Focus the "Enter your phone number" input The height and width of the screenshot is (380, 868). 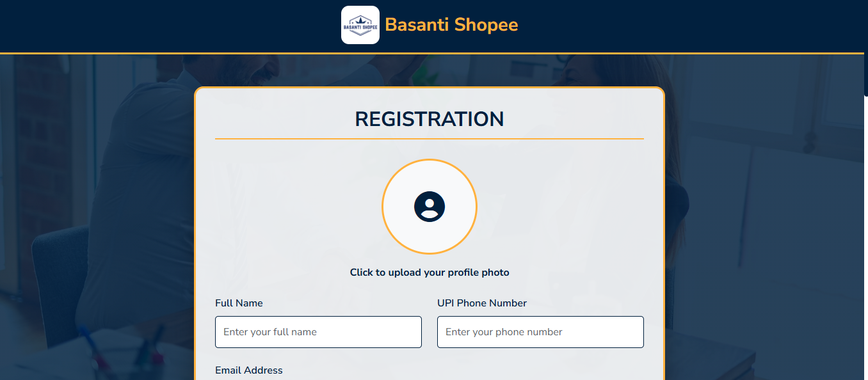[540, 331]
